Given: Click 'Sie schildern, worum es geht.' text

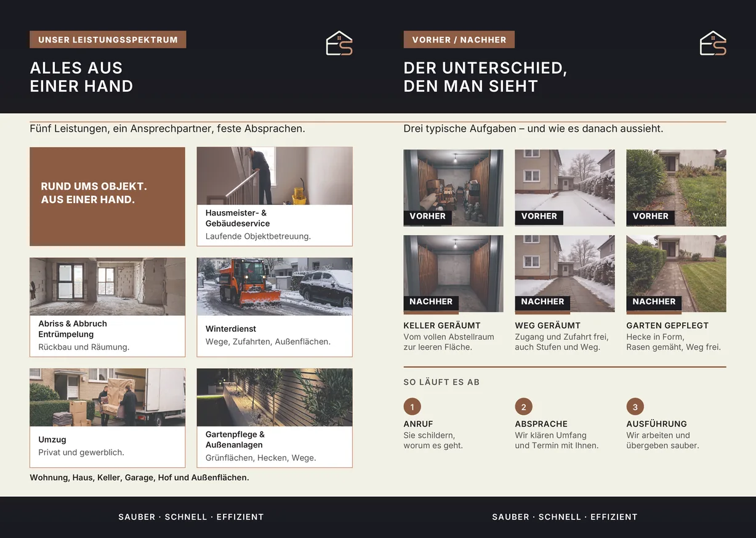Looking at the screenshot, I should click(433, 440).
